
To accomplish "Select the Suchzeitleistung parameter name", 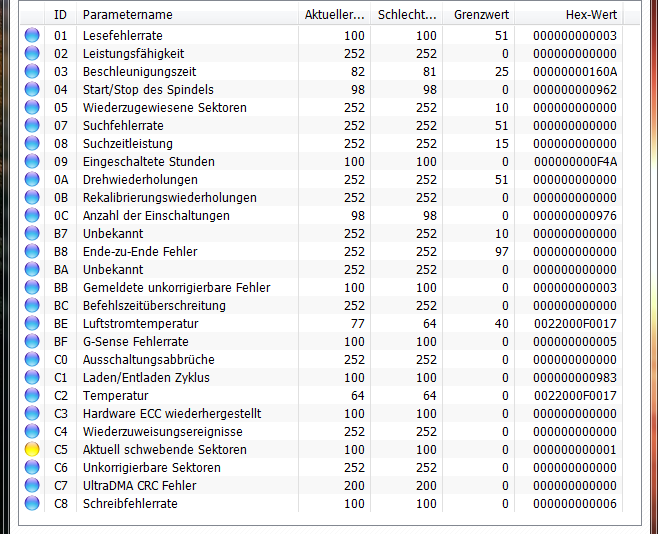I will click(128, 144).
